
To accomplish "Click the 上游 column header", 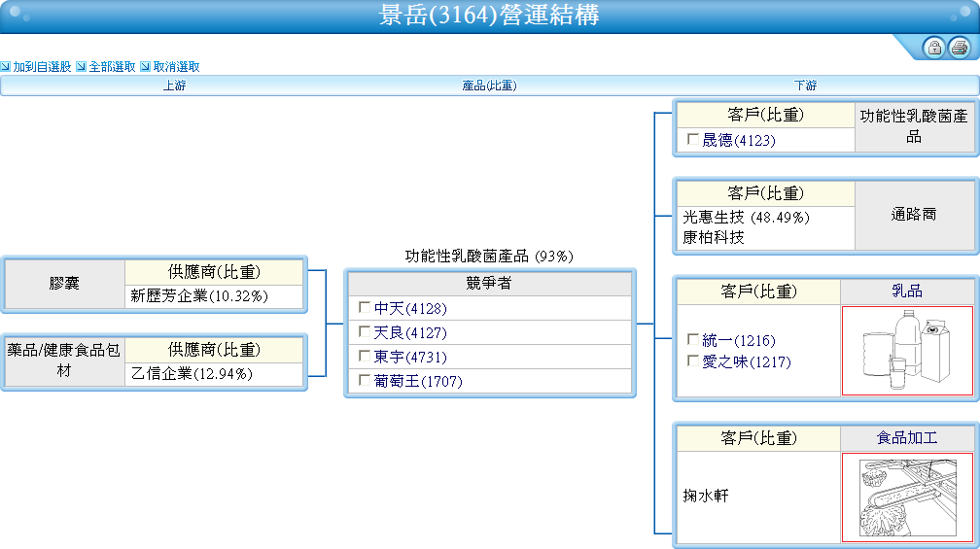I will tap(174, 86).
